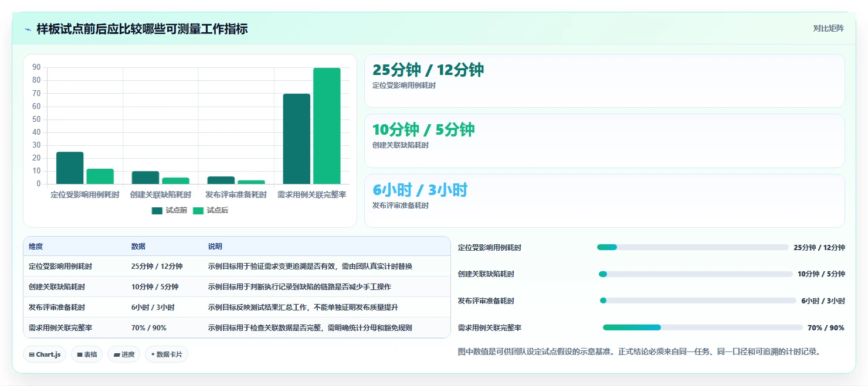Screen dimensions: 868x386
Task: Click the green 试点后 bar for 创建关联缺陷耗时
Action: coord(175,181)
